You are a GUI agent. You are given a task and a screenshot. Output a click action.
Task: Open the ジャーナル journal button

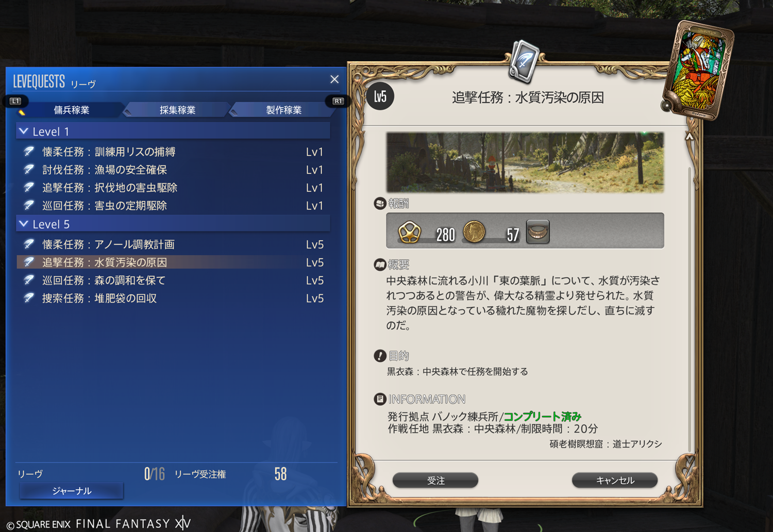(72, 491)
